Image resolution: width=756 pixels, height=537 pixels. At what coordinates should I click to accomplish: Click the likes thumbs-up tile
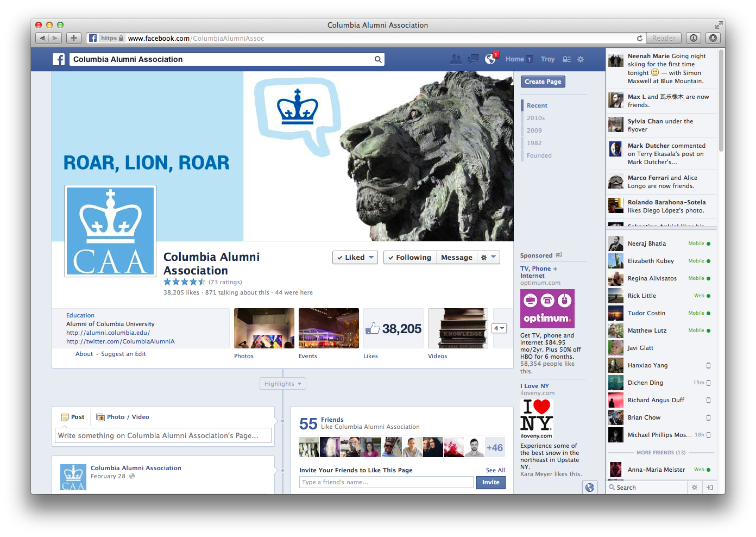coord(394,328)
